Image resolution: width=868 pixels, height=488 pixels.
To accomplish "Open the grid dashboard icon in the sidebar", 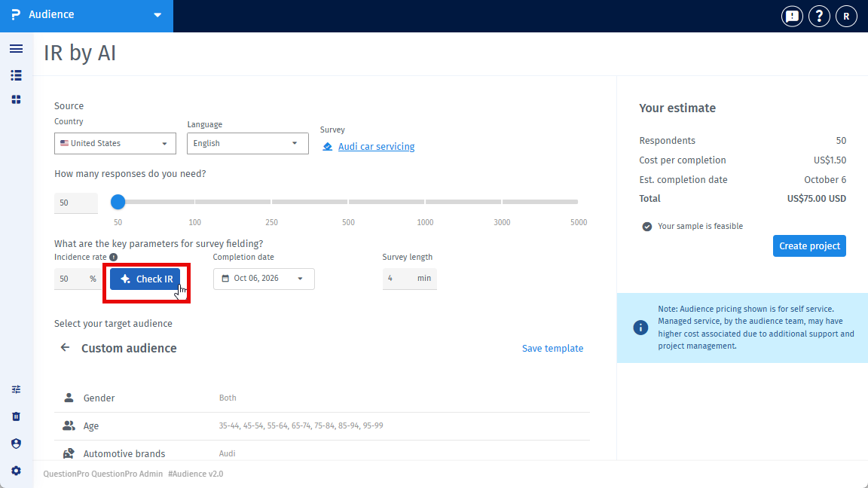I will coord(16,99).
